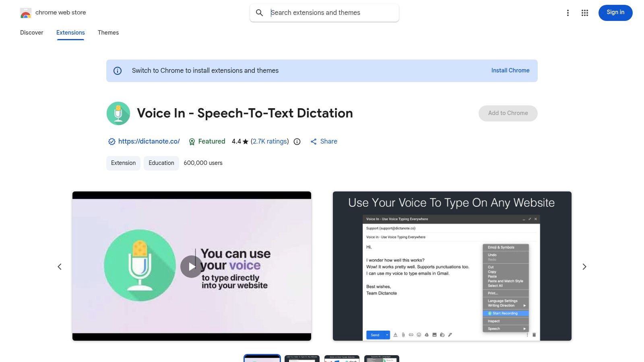Click the Voice In extension title
This screenshot has height=362, width=644.
[245, 113]
